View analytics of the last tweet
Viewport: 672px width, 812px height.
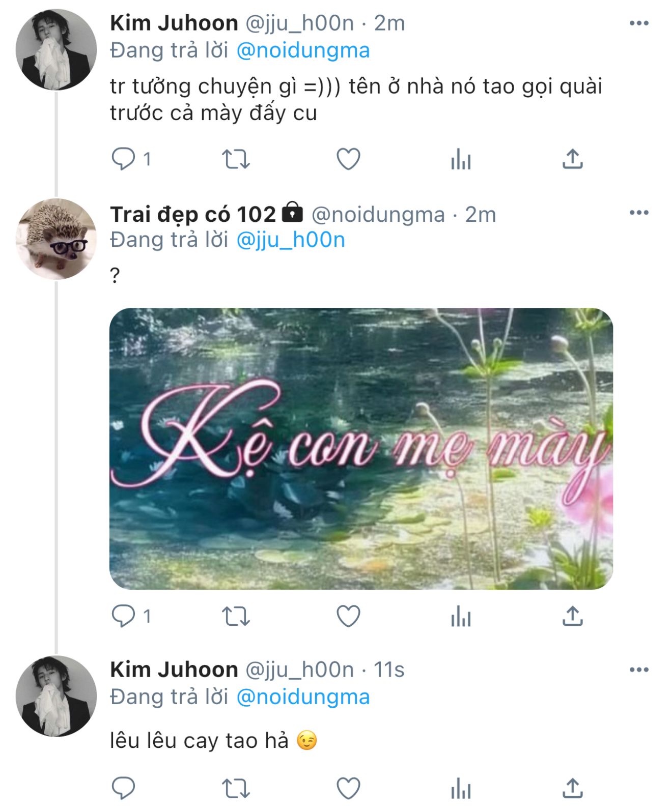(461, 789)
